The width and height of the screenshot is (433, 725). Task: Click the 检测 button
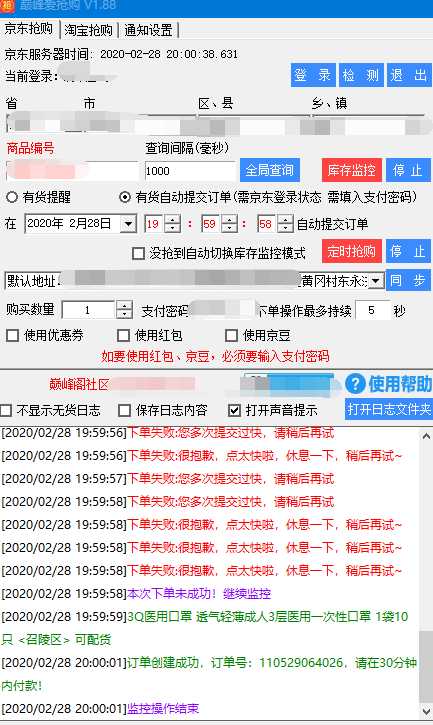point(361,75)
